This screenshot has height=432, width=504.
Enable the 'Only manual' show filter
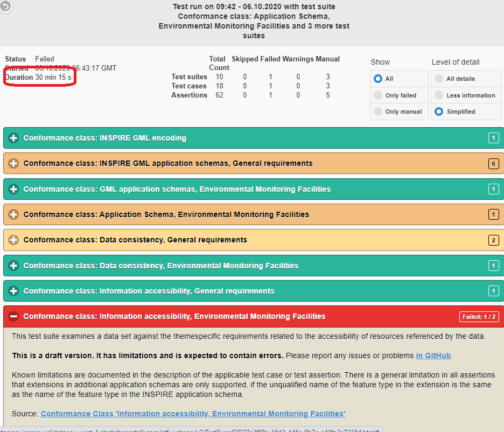click(x=379, y=112)
